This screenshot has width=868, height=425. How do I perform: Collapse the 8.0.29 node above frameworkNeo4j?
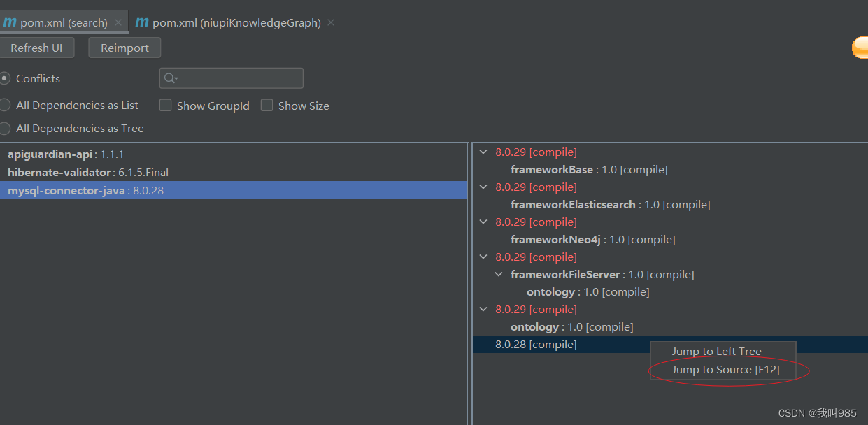tap(483, 221)
